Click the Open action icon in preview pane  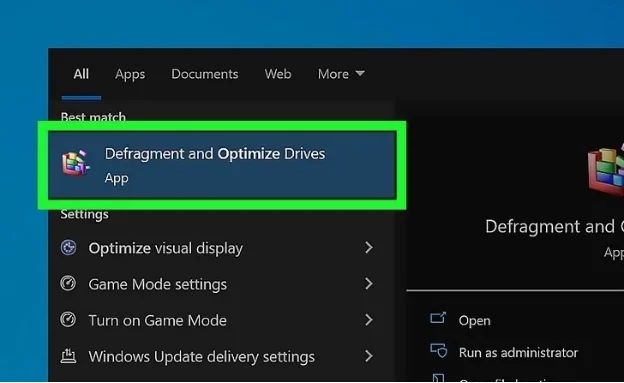pyautogui.click(x=438, y=319)
